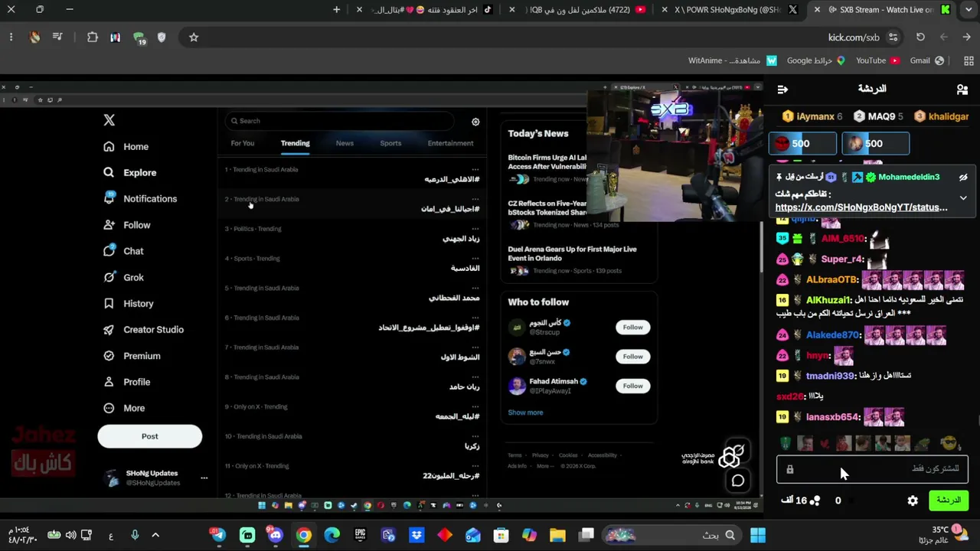Open the Kick chat users list icon
The image size is (980, 551).
click(962, 90)
